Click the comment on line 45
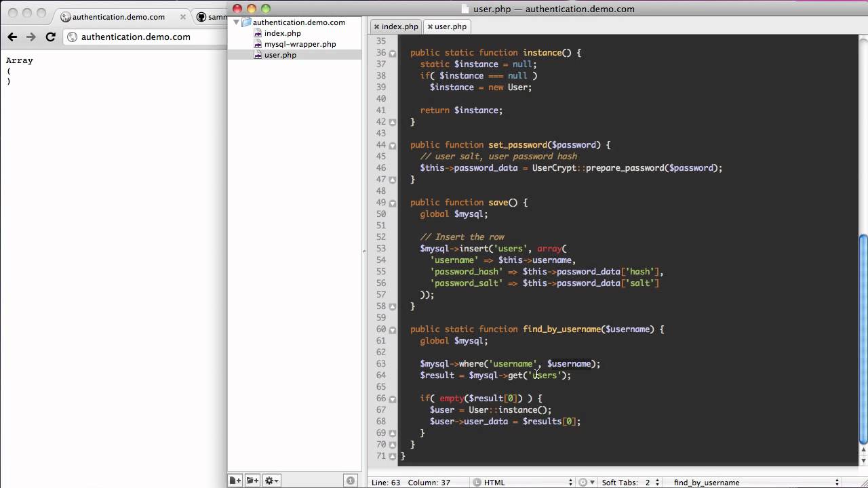The width and height of the screenshot is (868, 488). [498, 157]
